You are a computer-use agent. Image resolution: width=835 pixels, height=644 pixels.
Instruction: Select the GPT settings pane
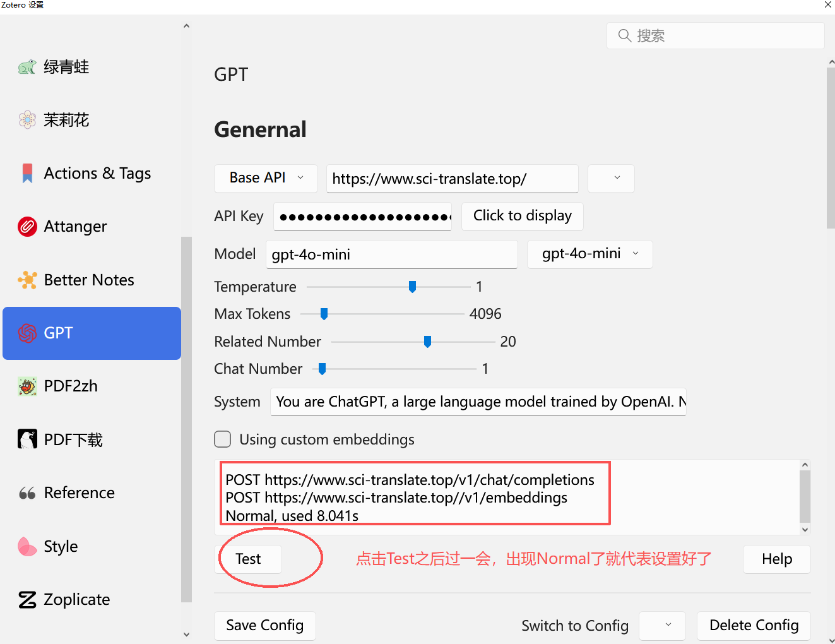(92, 333)
